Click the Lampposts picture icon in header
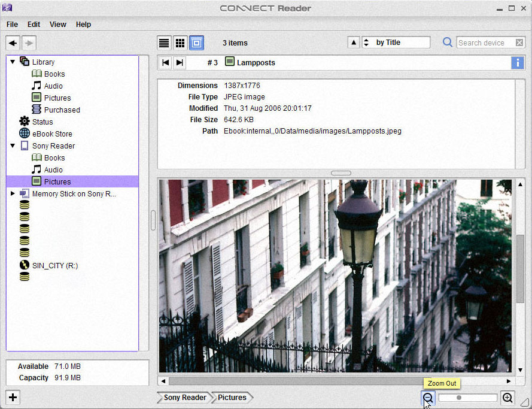Viewport: 532px width, 409px height. pyautogui.click(x=230, y=62)
